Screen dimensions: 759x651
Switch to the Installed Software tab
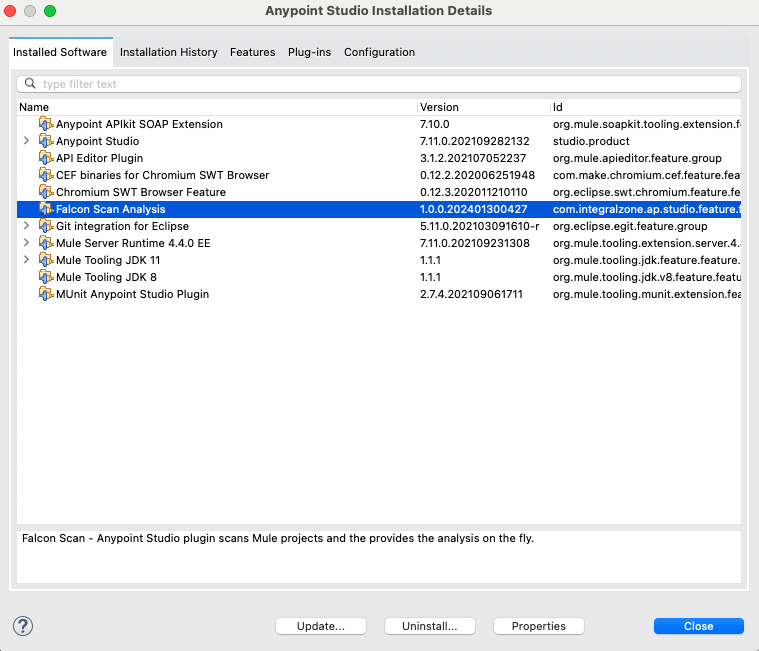pyautogui.click(x=60, y=52)
